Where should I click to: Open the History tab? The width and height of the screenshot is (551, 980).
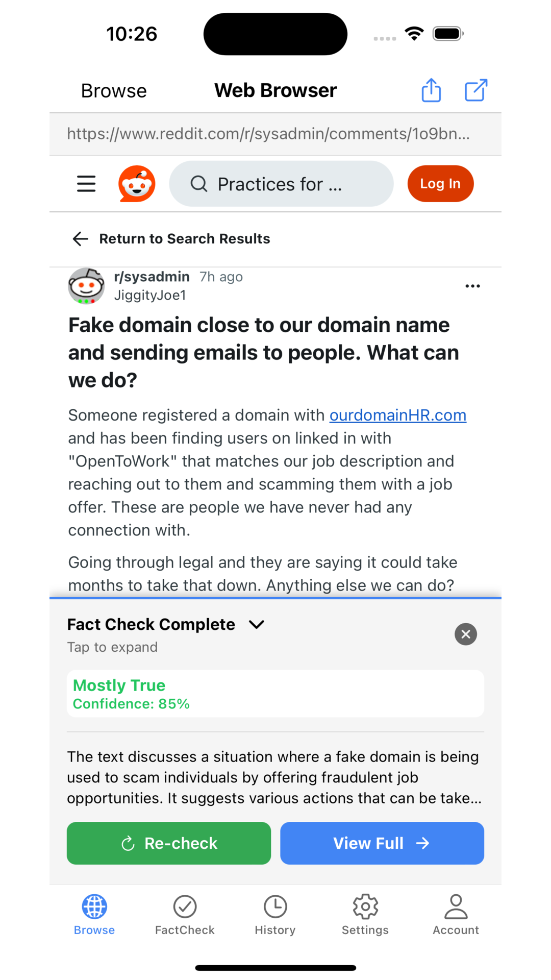(x=275, y=915)
